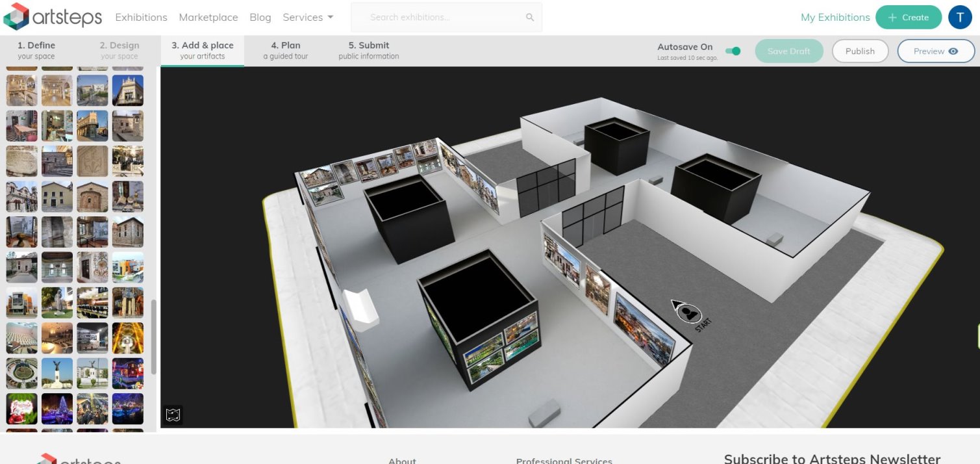
Task: Go to Marketplace page
Action: [208, 18]
